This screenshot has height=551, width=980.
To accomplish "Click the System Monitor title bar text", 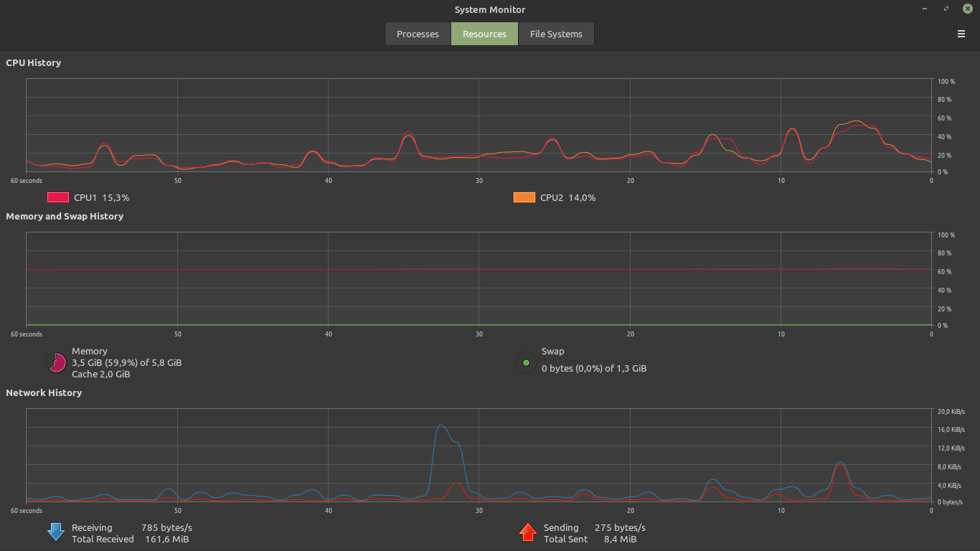I will [490, 9].
